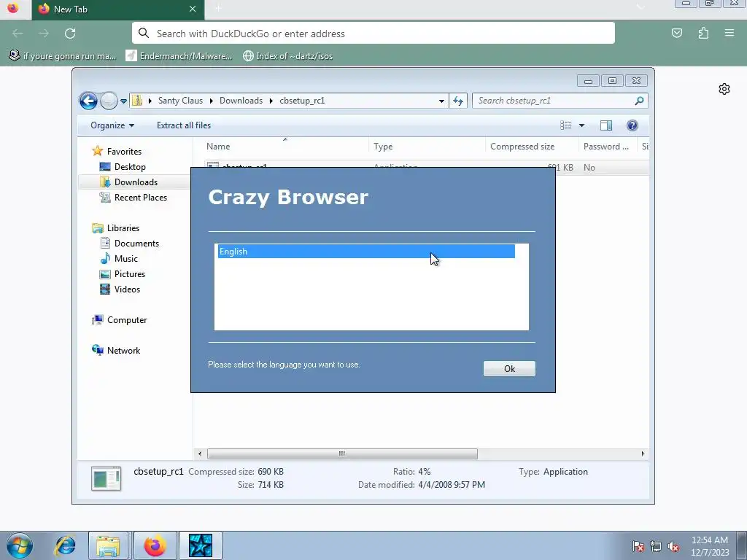Change view with the view icon

pyautogui.click(x=566, y=125)
